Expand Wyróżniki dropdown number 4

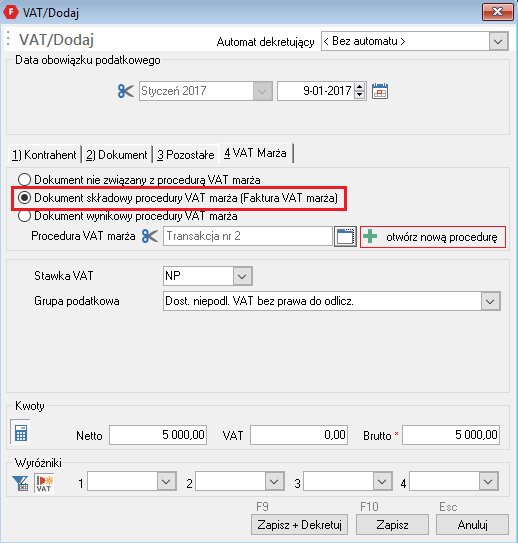tap(488, 482)
